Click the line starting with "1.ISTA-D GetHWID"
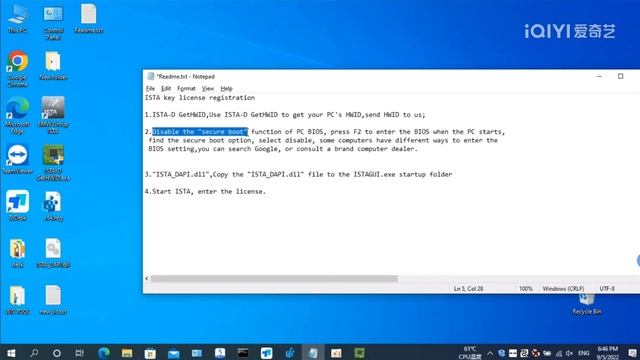Screen dimensions: 640x360 click(285, 115)
